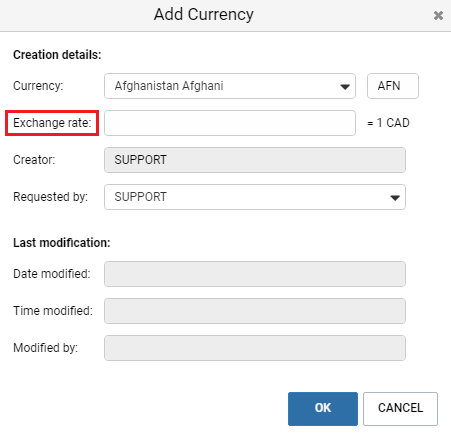Image resolution: width=451 pixels, height=435 pixels.
Task: Confirm with the OK button
Action: pos(323,409)
